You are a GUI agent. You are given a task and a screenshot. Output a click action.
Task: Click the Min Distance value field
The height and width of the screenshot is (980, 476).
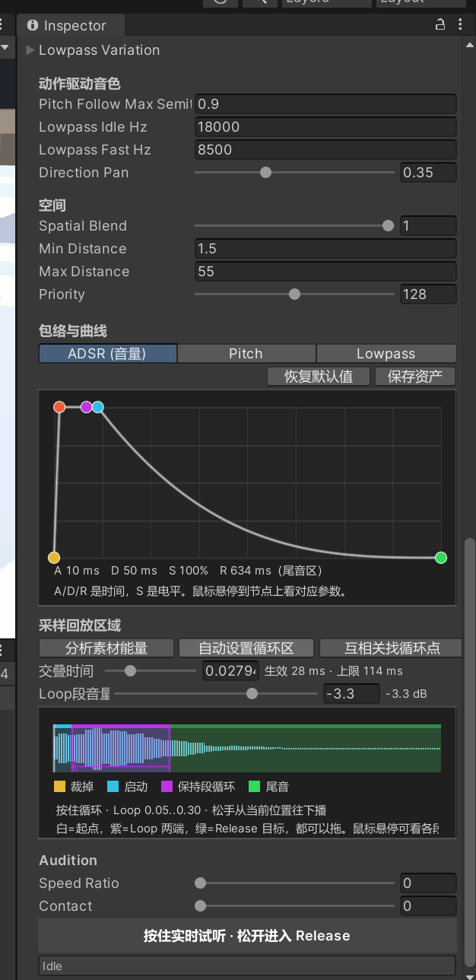[x=325, y=249]
